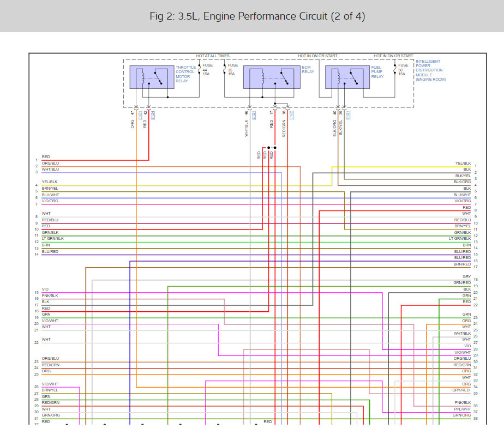Viewport: 504px width, 441px height.
Task: Click the BRN/RED wire label
Action: (462, 264)
